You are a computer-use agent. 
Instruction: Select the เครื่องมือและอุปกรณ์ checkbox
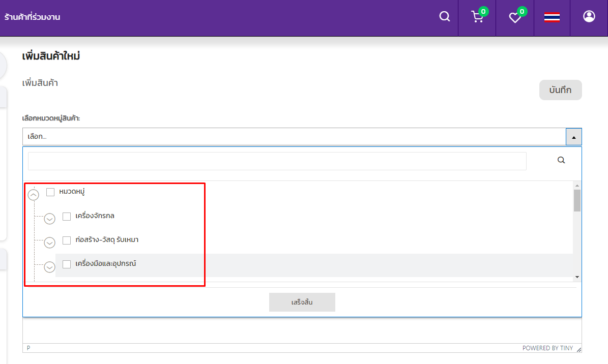(67, 264)
